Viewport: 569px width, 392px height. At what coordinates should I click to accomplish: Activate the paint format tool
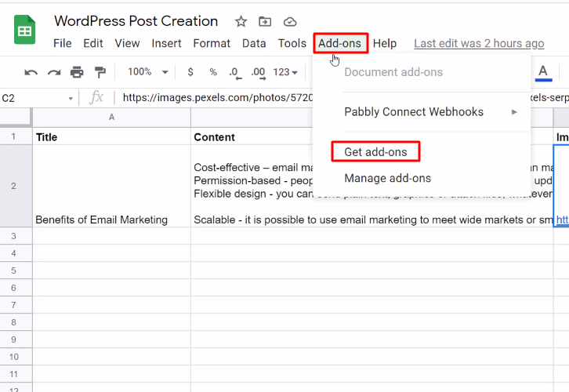coord(100,72)
